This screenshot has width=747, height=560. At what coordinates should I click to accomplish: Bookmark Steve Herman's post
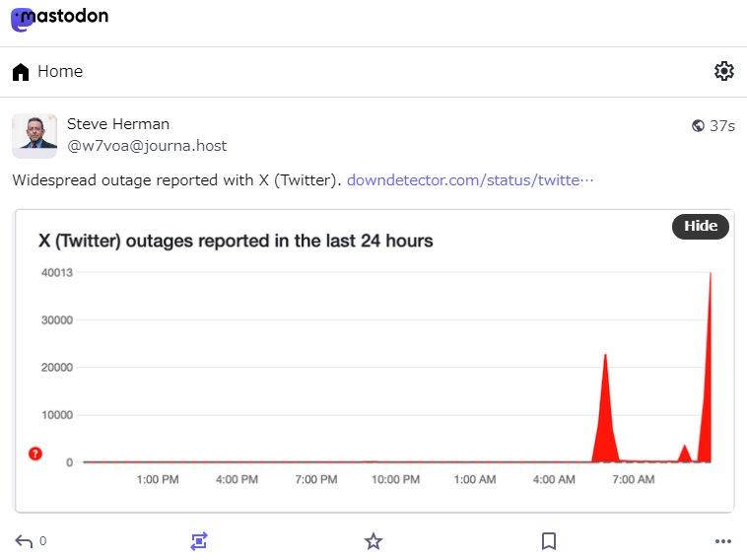coord(549,540)
